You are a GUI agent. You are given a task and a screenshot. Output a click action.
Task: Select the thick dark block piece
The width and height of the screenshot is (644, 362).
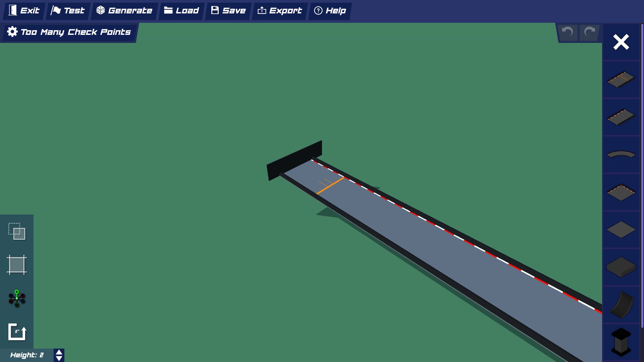[621, 267]
